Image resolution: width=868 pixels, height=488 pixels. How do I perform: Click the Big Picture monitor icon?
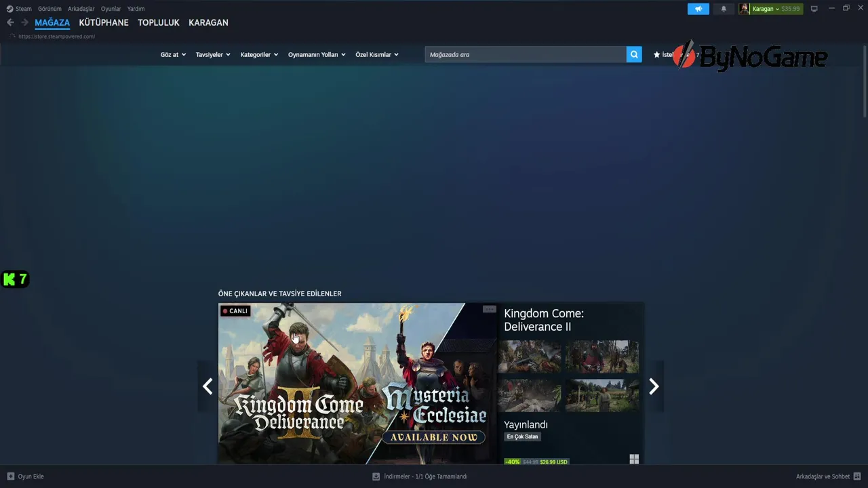tap(814, 9)
